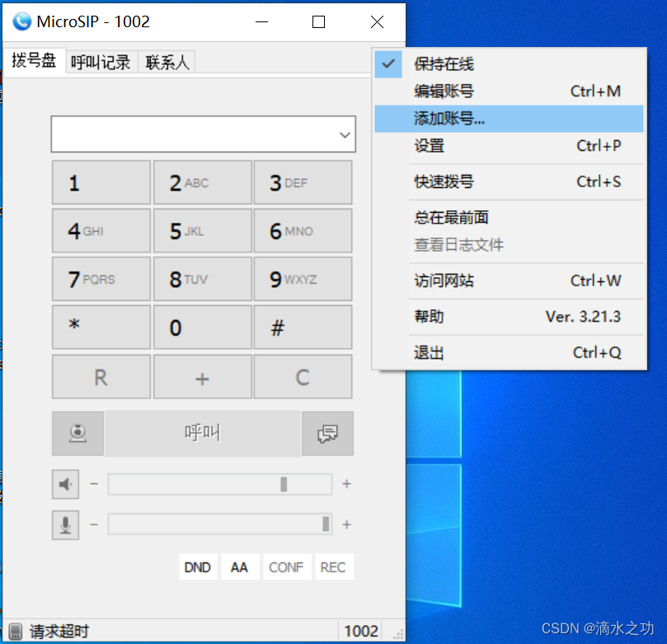
Task: Click the + key on keypad
Action: click(203, 377)
